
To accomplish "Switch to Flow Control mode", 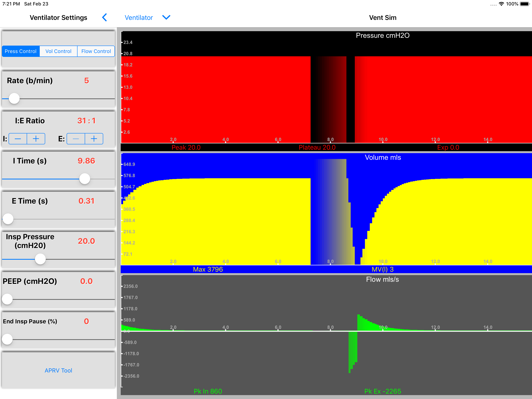I will pos(96,51).
